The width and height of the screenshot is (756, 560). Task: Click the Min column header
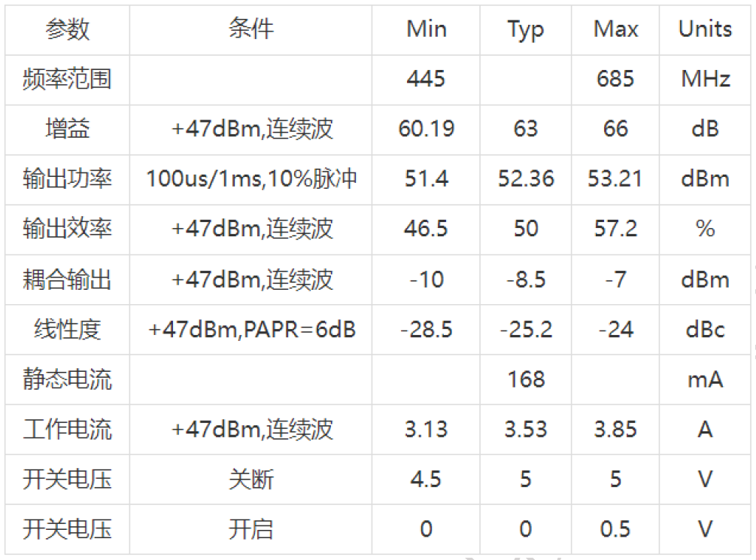[x=427, y=29]
